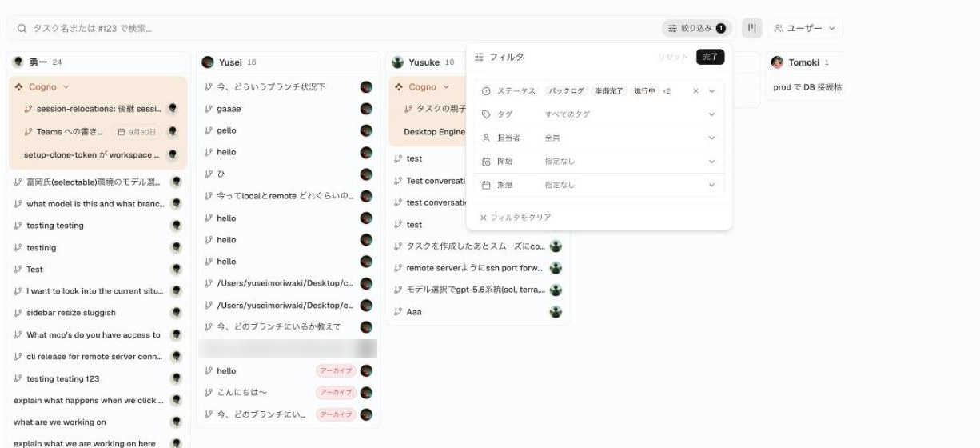Open the 'gello' task in Yusei column
The width and height of the screenshot is (980, 448).
(x=288, y=130)
